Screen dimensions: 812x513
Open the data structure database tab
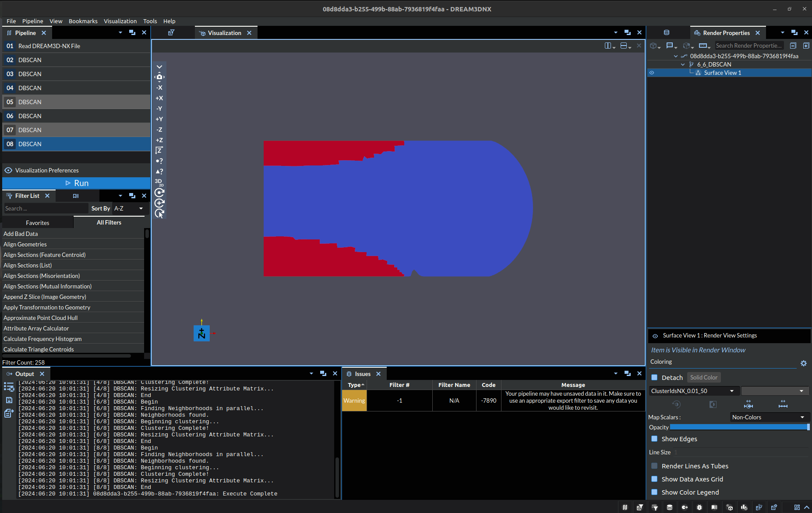pyautogui.click(x=667, y=33)
